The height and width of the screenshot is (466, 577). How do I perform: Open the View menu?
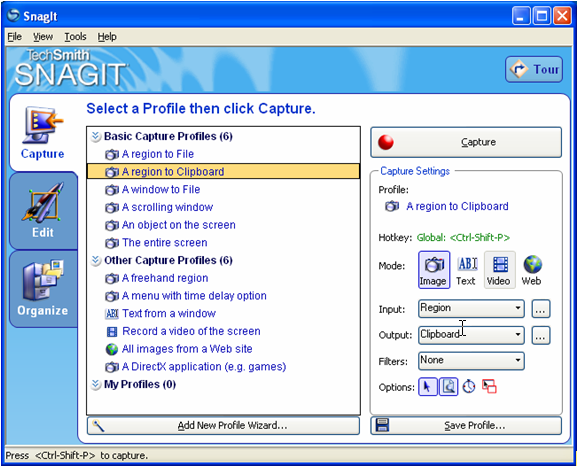coord(43,37)
